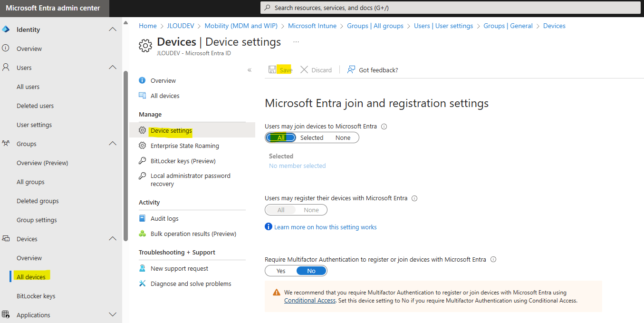Collapse the Identity section in sidebar

[x=113, y=29]
